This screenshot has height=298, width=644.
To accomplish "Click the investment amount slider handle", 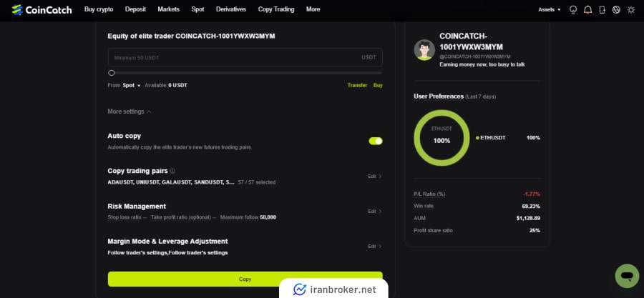I will (112, 73).
